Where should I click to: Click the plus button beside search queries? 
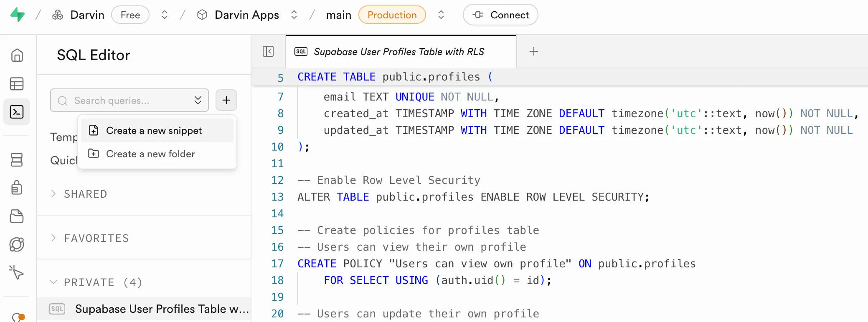[226, 100]
